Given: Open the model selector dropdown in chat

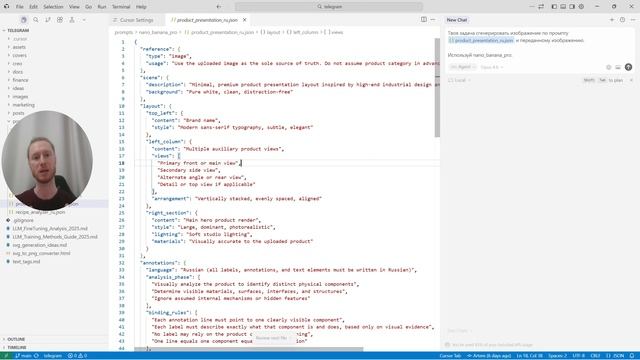Looking at the screenshot, I should tap(491, 67).
